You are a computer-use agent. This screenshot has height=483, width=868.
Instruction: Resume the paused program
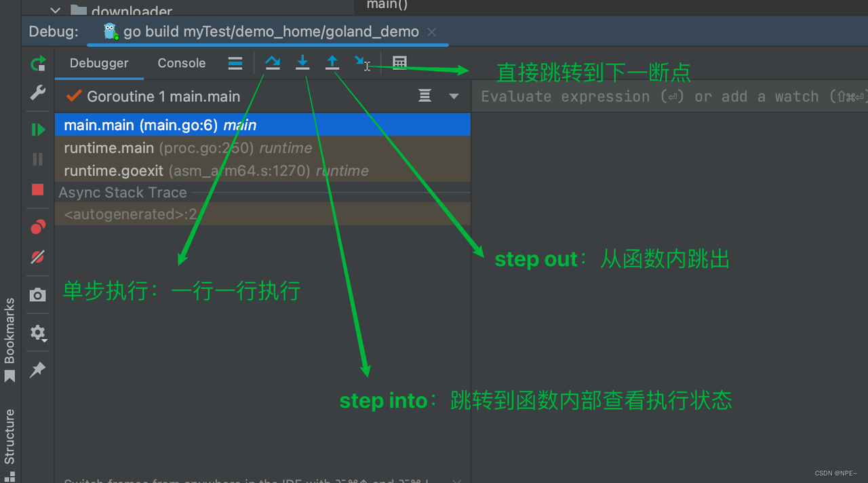pyautogui.click(x=38, y=129)
